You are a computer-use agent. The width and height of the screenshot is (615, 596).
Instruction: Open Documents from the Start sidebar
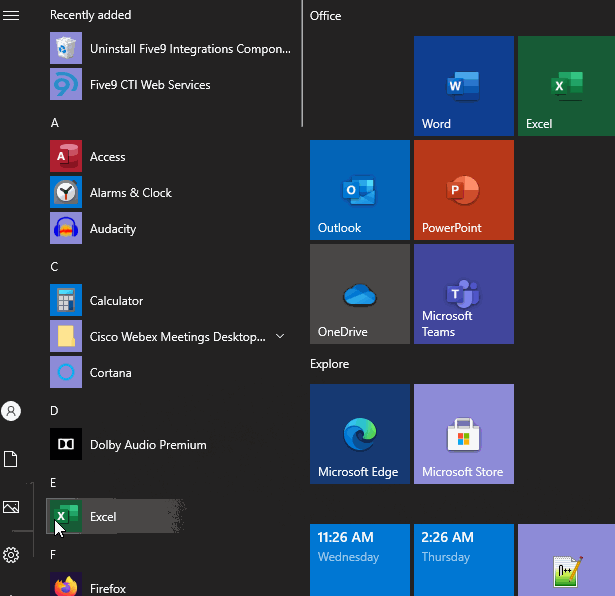click(x=11, y=459)
